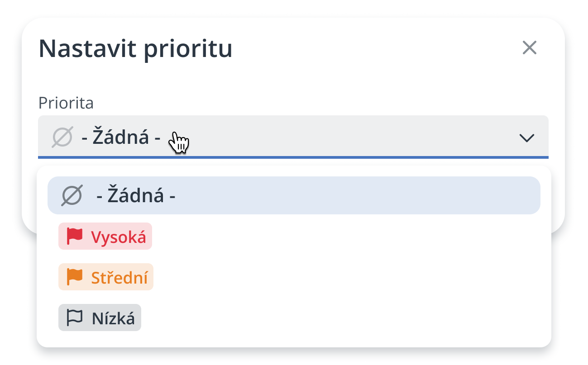
Task: Select the red Vysoká badge
Action: [105, 236]
